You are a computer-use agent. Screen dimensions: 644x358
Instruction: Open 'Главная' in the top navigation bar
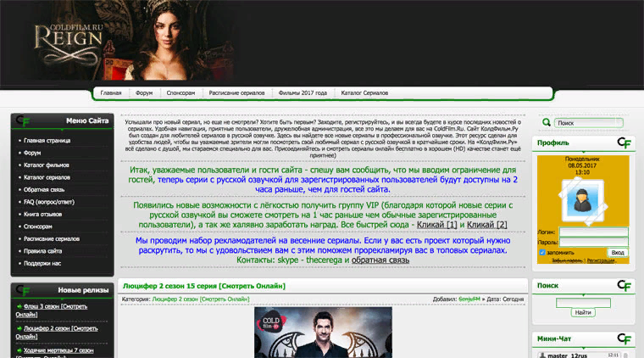pyautogui.click(x=111, y=92)
